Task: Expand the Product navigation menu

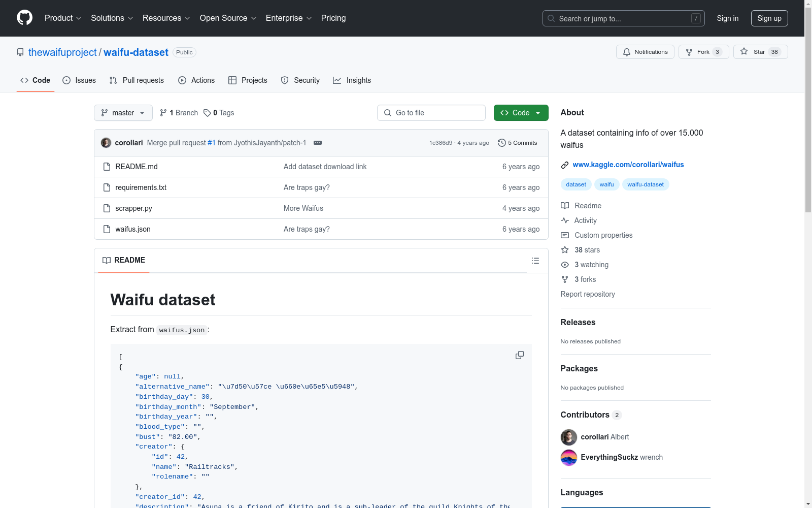Action: click(63, 18)
